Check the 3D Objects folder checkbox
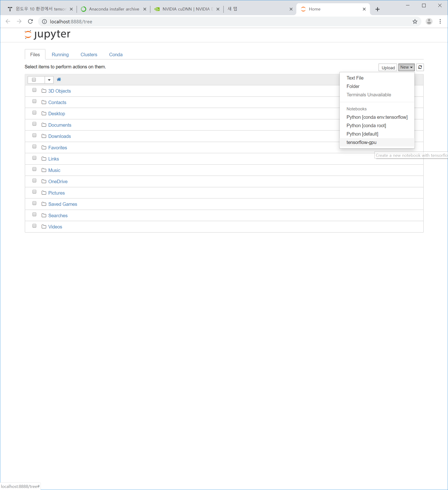Viewport: 448px width, 490px height. click(x=34, y=90)
